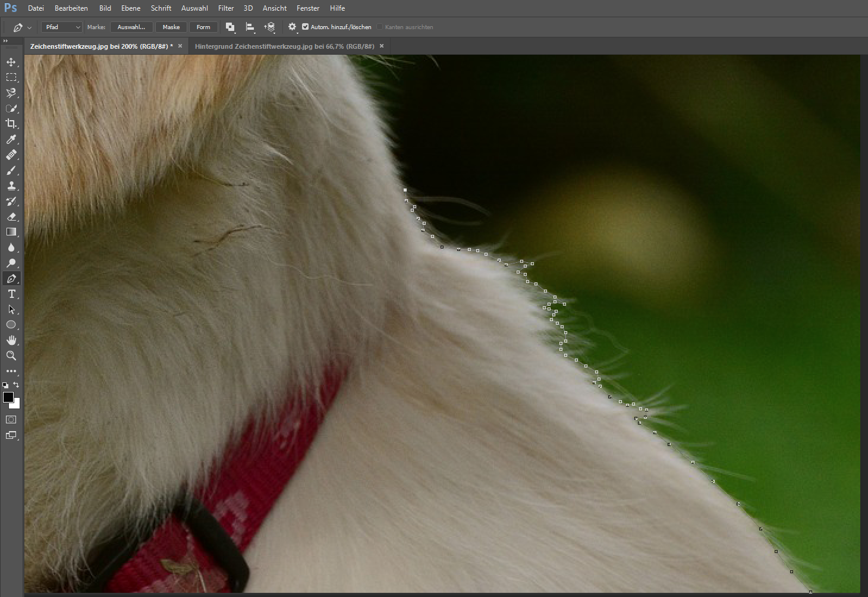This screenshot has width=868, height=597.
Task: Click the Zoom magnifier tool
Action: pos(11,356)
